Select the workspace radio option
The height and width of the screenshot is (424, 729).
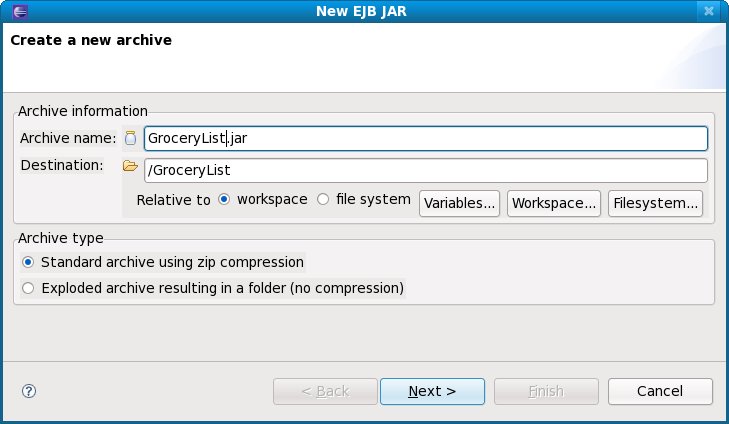(x=224, y=199)
